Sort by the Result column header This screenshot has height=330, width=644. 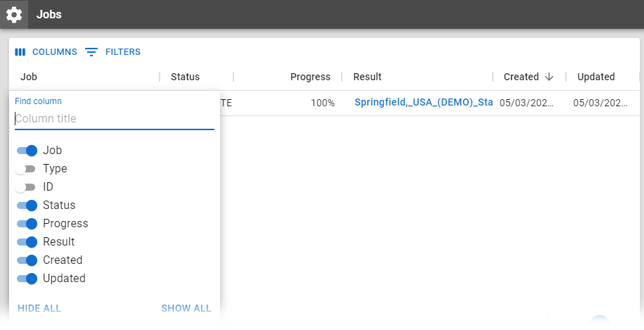[x=368, y=77]
